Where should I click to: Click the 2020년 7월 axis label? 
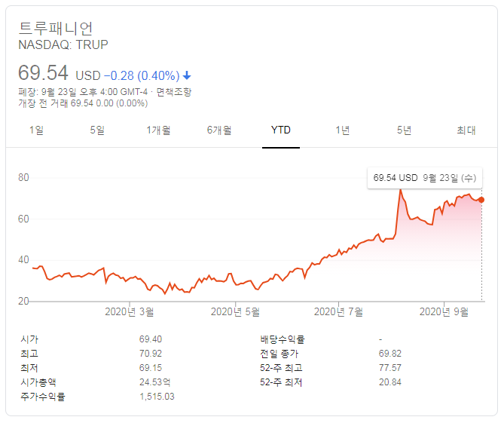point(338,311)
